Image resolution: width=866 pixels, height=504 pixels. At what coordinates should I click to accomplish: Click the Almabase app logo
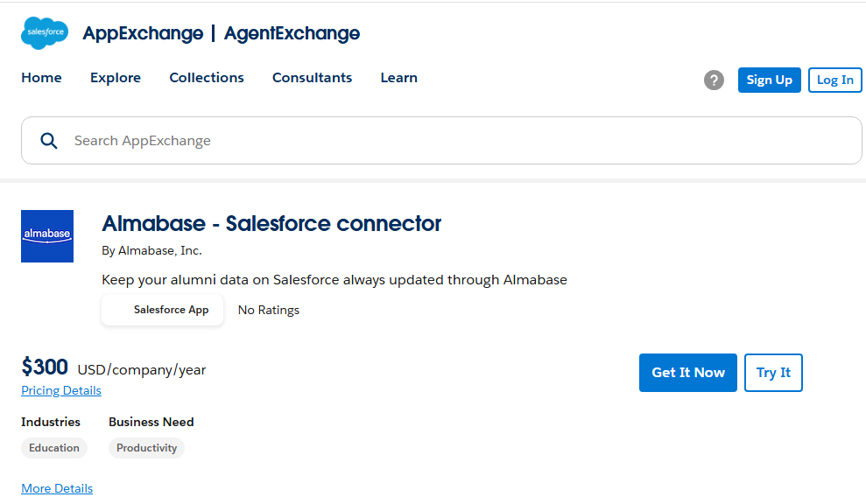[x=47, y=236]
